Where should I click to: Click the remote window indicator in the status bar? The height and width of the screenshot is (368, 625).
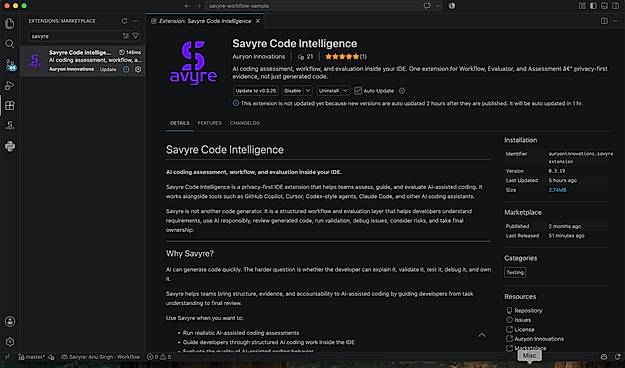coord(7,357)
